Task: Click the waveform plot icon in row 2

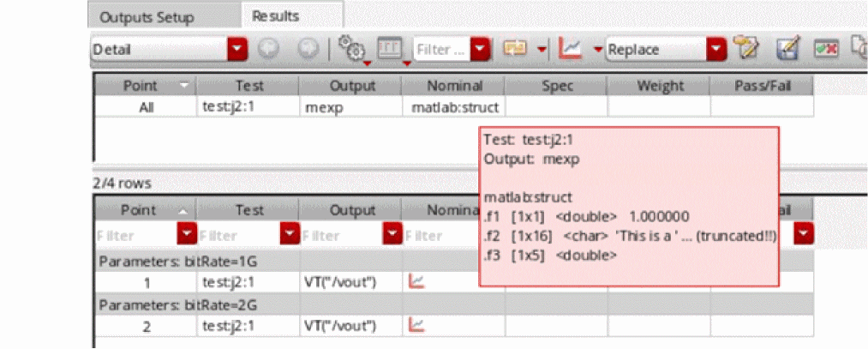Action: 416,325
